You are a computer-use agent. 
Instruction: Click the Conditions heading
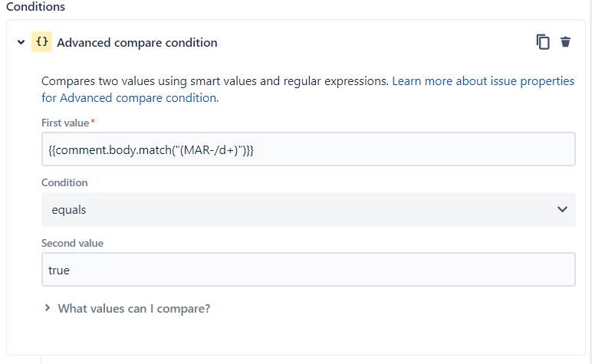35,7
